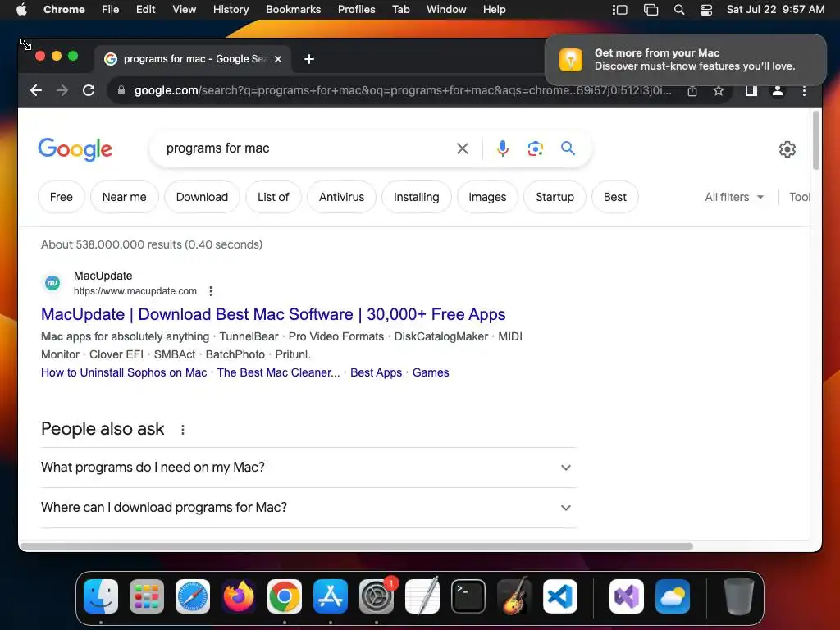Open Visual Studio Code from the Dock
Image resolution: width=840 pixels, height=630 pixels.
[559, 596]
